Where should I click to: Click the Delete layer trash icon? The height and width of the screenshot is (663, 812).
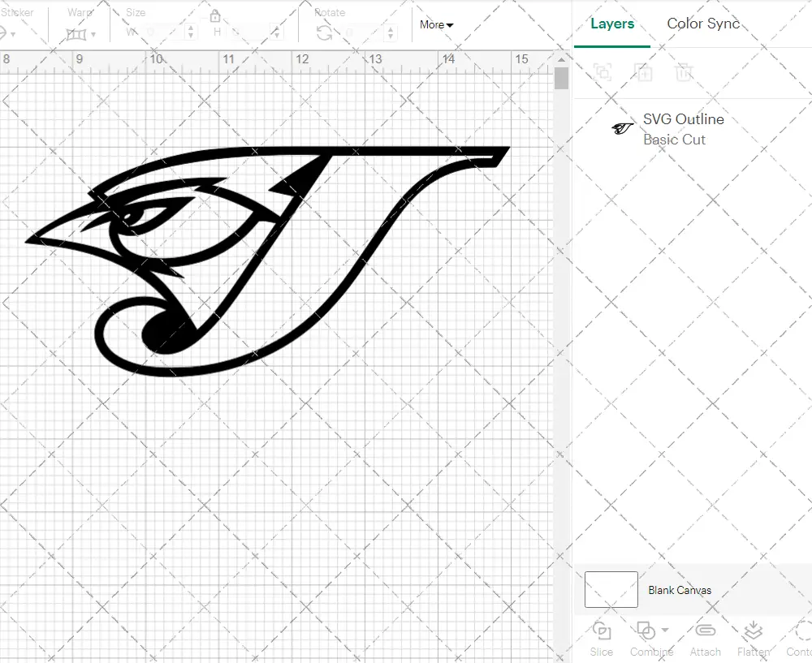684,72
